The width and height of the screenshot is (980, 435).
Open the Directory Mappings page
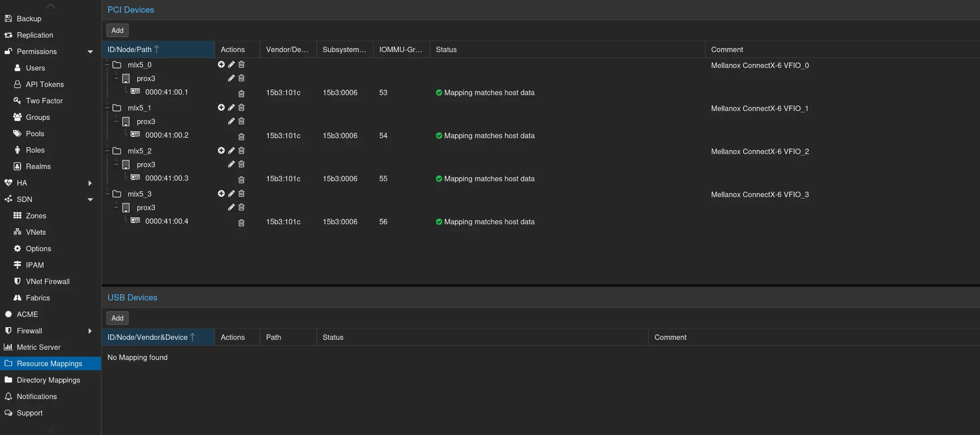tap(48, 380)
